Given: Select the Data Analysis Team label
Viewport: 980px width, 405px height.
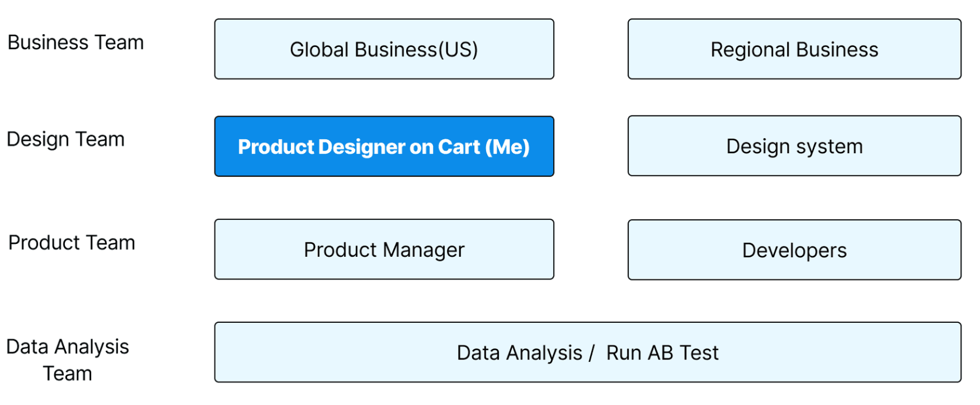Looking at the screenshot, I should [68, 360].
